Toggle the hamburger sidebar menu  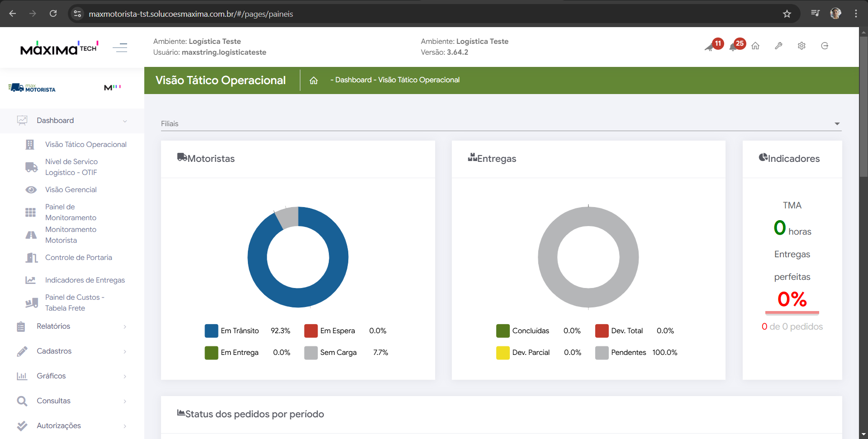(120, 47)
